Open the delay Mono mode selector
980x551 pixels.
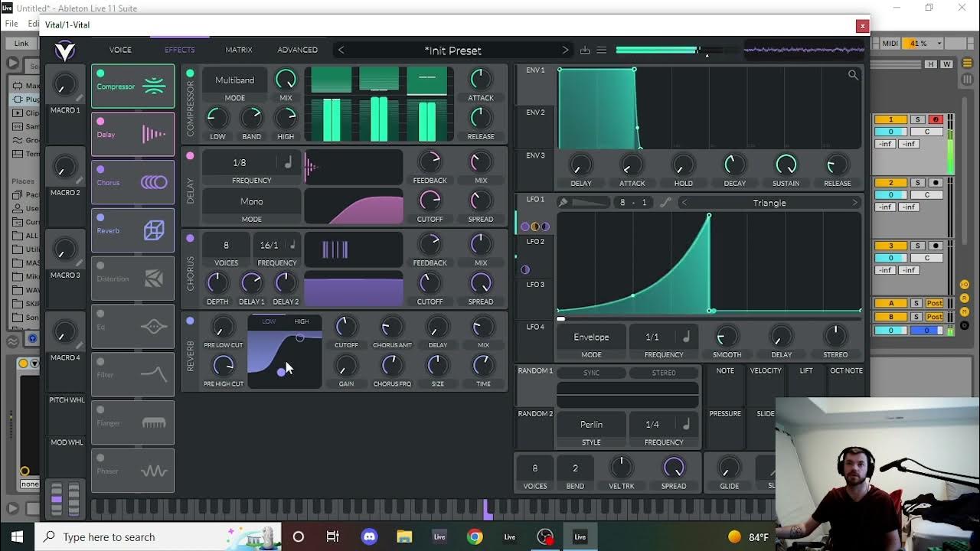point(251,201)
